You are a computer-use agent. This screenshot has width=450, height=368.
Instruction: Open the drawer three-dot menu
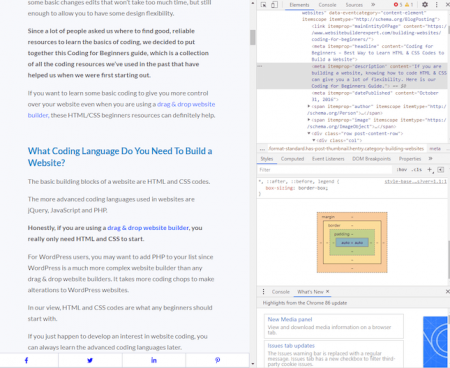click(263, 292)
